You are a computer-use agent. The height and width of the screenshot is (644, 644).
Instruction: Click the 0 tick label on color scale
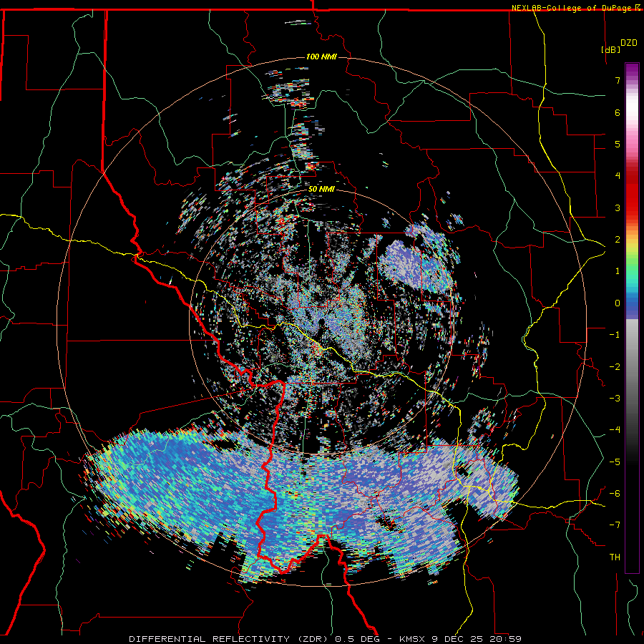click(618, 303)
